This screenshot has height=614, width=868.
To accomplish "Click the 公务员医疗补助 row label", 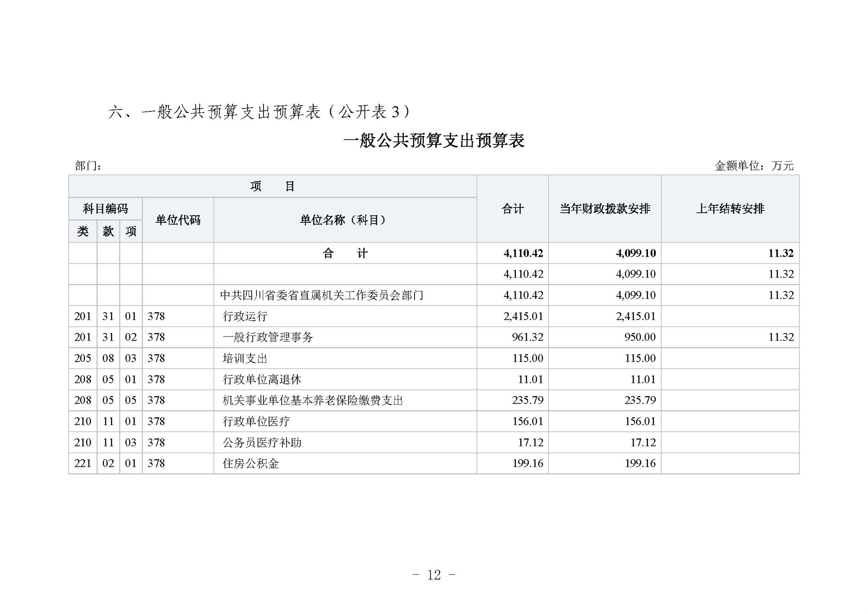I will 262,442.
